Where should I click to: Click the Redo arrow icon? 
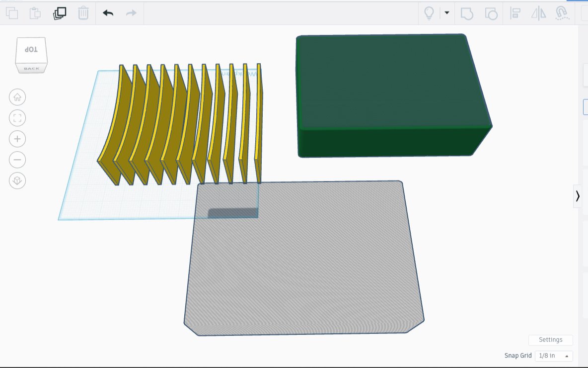click(131, 13)
